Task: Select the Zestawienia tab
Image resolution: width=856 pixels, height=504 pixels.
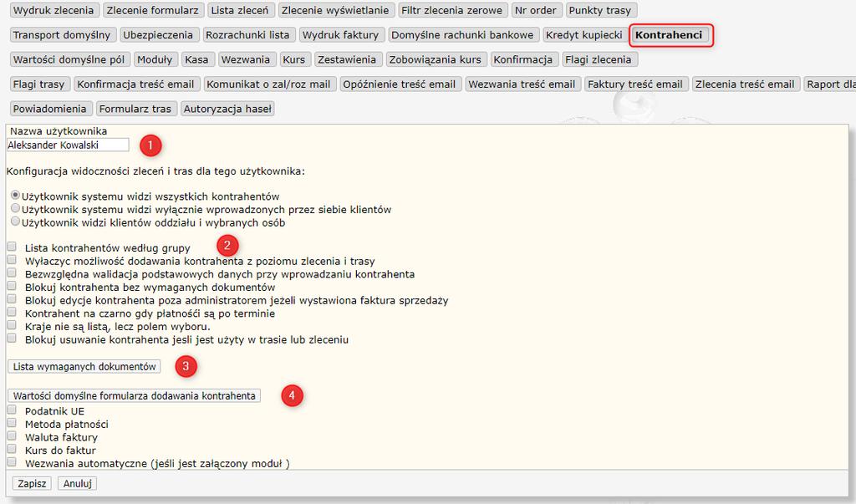Action: click(x=347, y=59)
